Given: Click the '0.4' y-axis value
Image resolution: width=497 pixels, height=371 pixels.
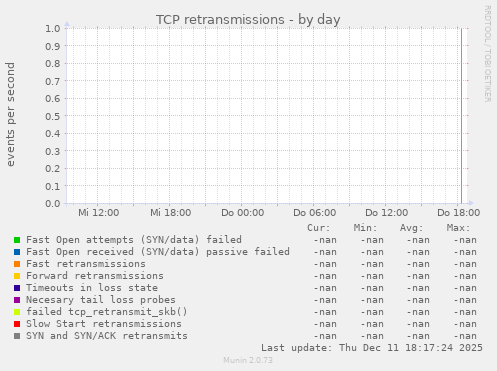Looking at the screenshot, I should click(53, 133).
